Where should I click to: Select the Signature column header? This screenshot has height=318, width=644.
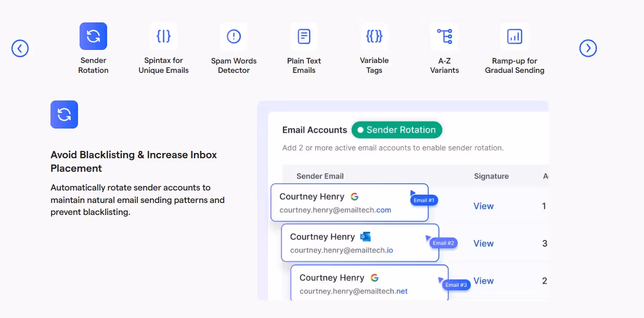491,176
